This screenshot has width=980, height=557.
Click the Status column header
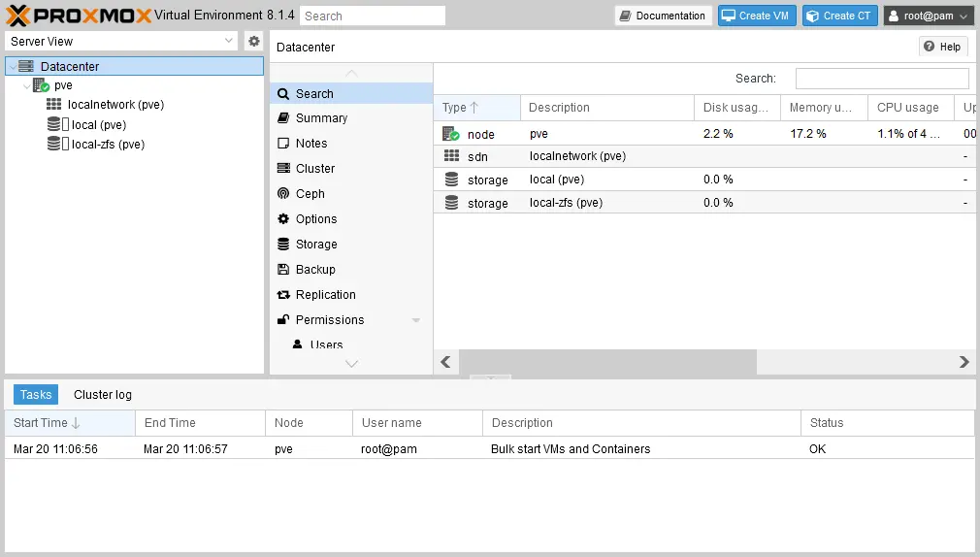(888, 422)
